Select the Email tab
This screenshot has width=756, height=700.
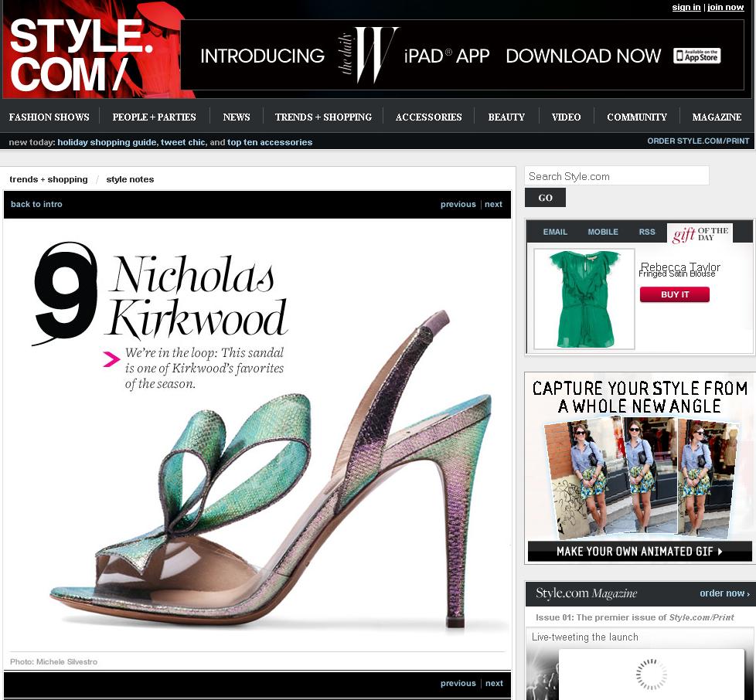click(x=555, y=232)
